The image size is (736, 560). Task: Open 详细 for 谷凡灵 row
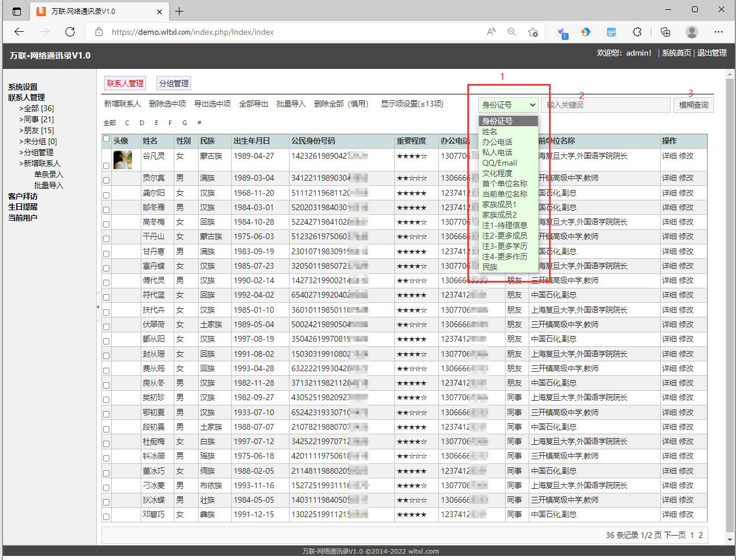tap(669, 156)
